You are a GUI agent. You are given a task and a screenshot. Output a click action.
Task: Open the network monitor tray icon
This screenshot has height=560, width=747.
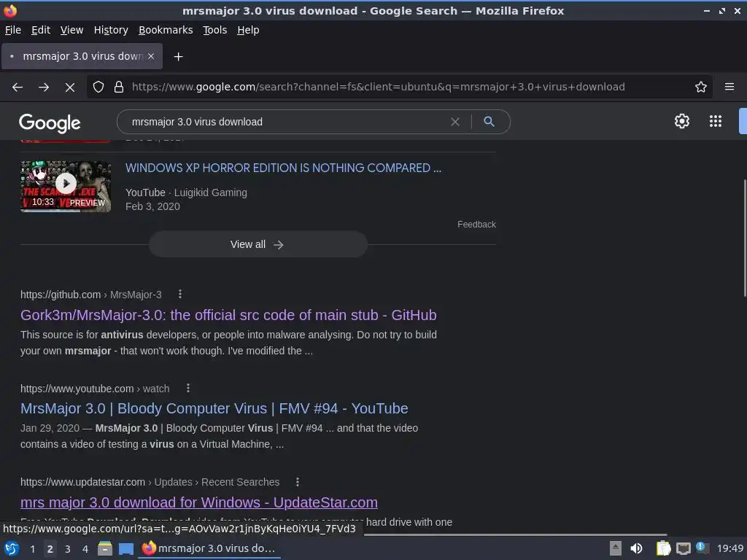[x=683, y=548]
